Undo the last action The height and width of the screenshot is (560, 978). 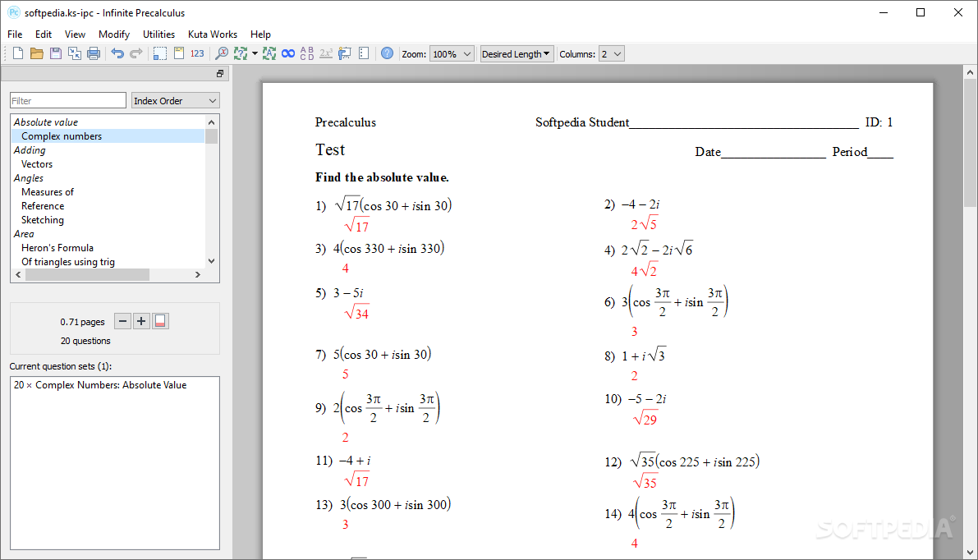[x=117, y=53]
